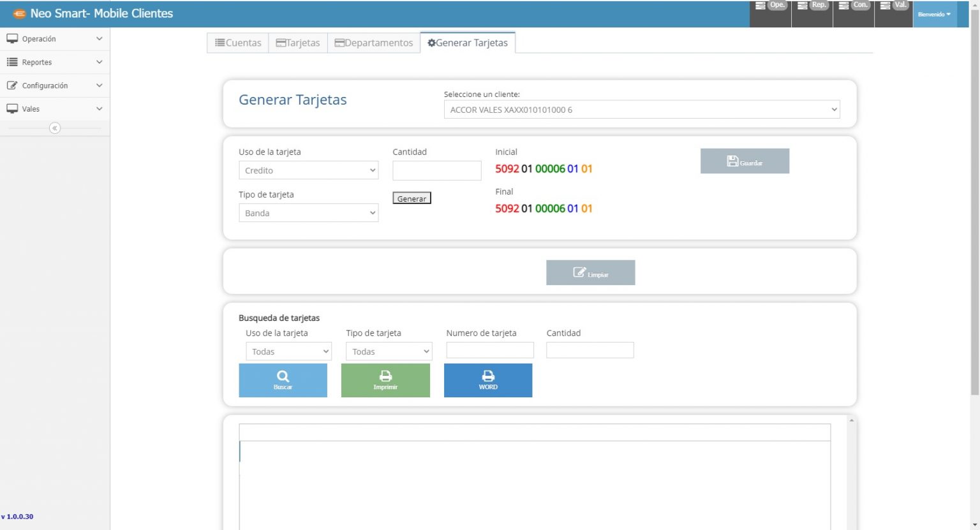Open the Configuración section icon

[x=11, y=85]
